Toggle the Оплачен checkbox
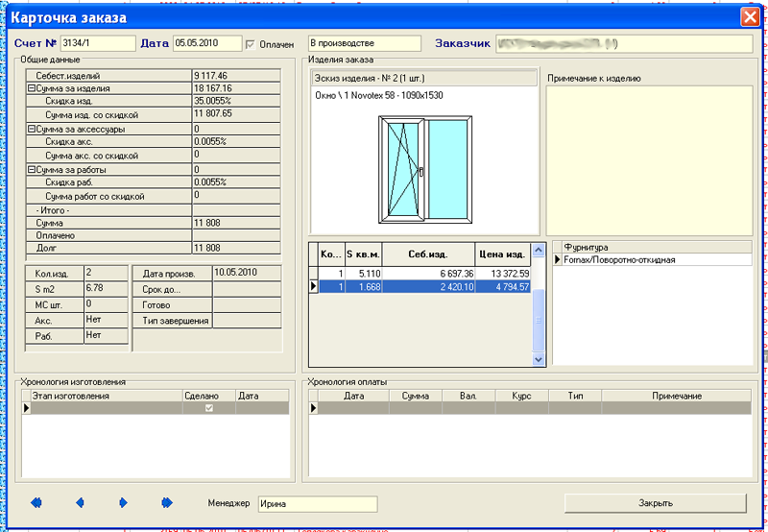This screenshot has height=532, width=768. (x=252, y=44)
